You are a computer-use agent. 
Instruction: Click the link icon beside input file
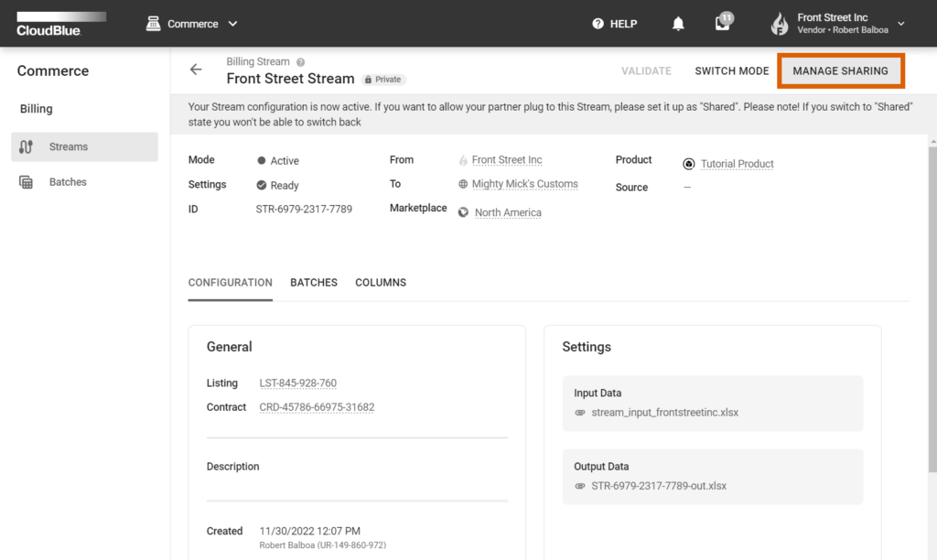point(579,413)
